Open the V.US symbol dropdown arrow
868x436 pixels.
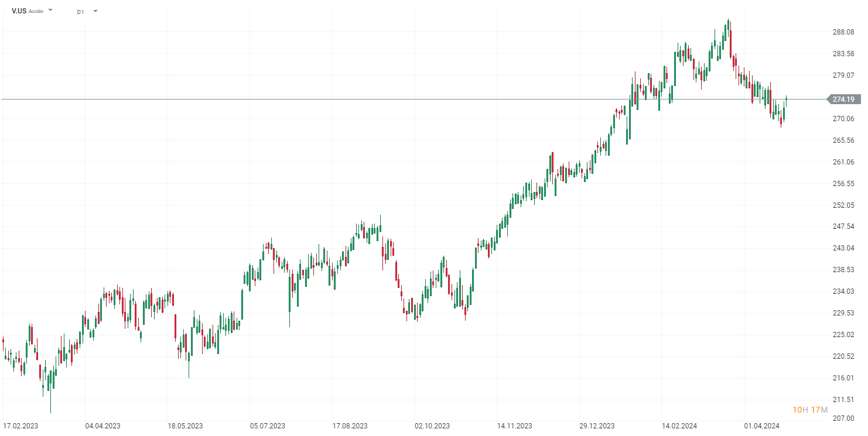50,11
